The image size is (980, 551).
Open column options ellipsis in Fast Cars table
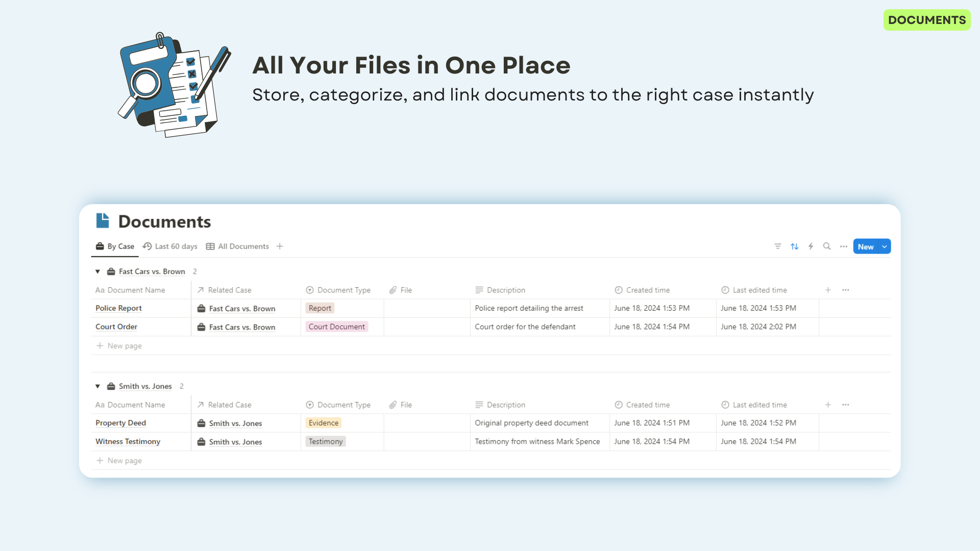click(x=846, y=290)
